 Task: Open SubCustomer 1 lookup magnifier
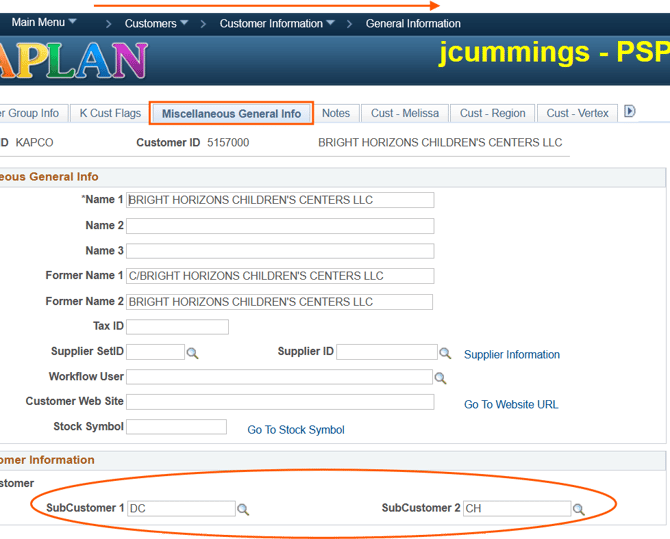[x=243, y=510]
